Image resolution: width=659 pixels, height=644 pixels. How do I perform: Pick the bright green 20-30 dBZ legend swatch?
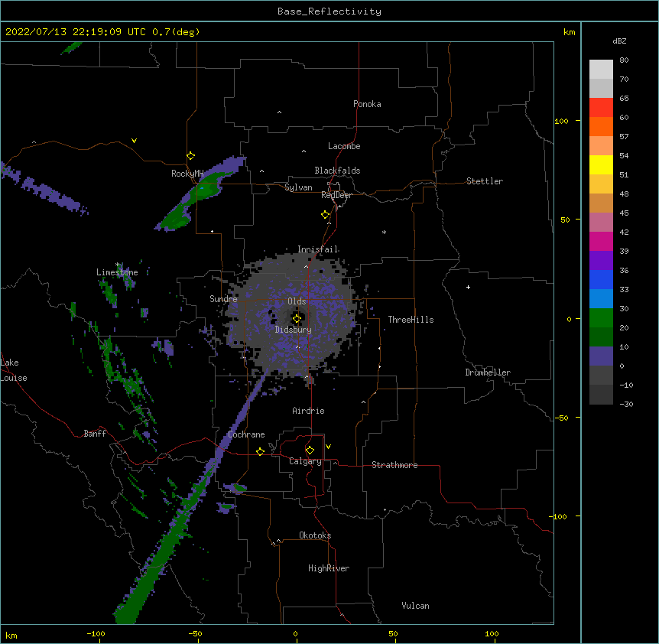(601, 318)
